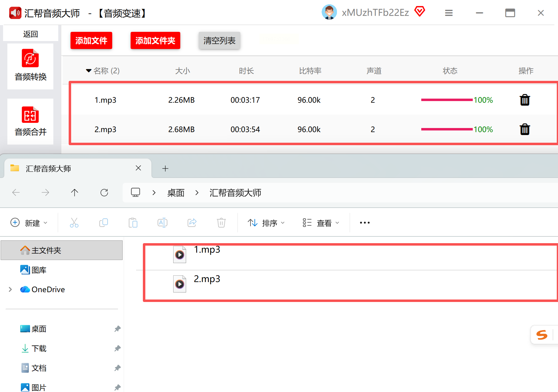Expand the OneDrive tree item
Image resolution: width=558 pixels, height=392 pixels.
click(10, 289)
